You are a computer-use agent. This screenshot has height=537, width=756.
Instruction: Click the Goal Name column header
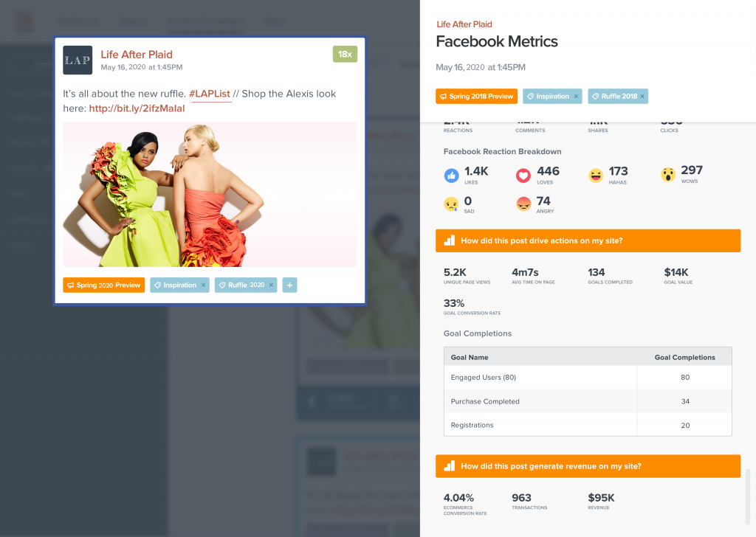point(470,357)
